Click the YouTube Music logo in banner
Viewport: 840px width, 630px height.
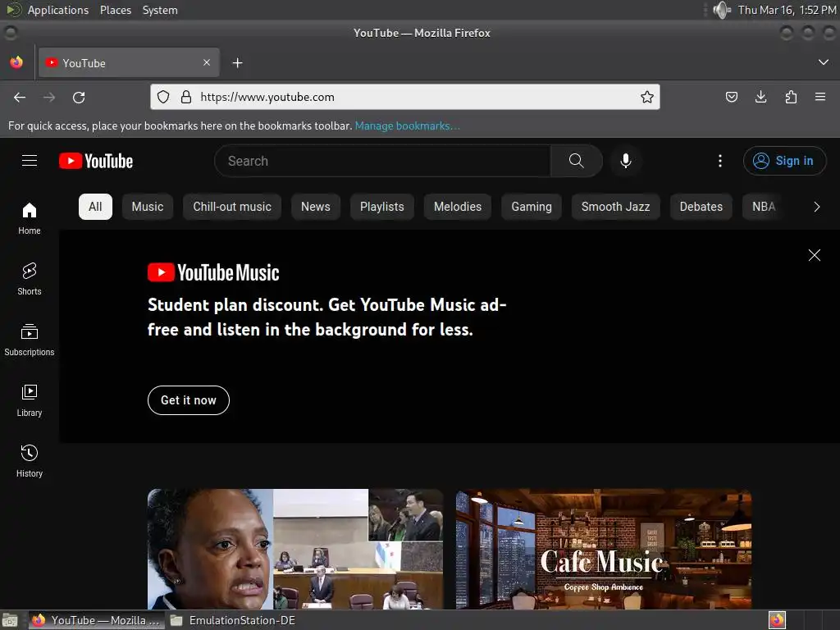(213, 272)
